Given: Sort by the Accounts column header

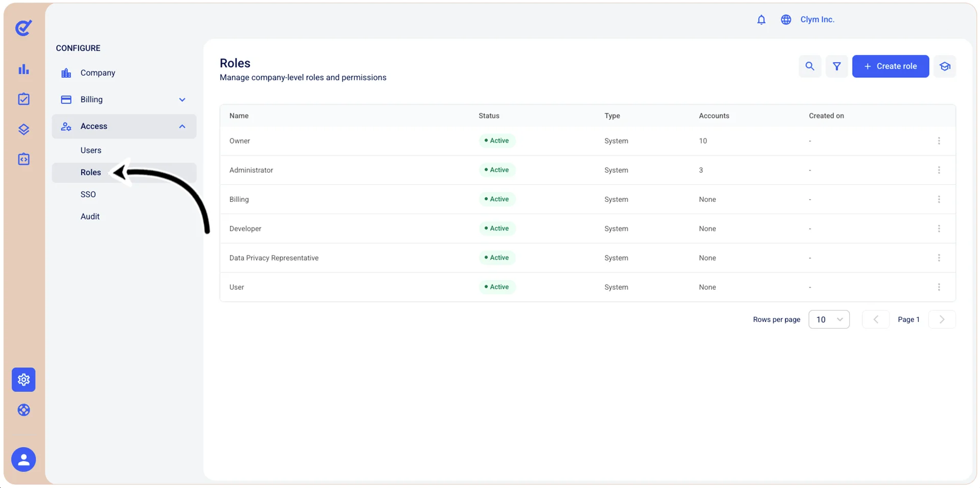Looking at the screenshot, I should pyautogui.click(x=714, y=116).
